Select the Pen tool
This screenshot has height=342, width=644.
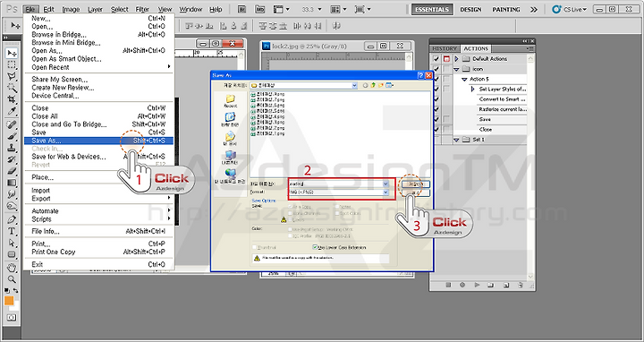coord(12,219)
